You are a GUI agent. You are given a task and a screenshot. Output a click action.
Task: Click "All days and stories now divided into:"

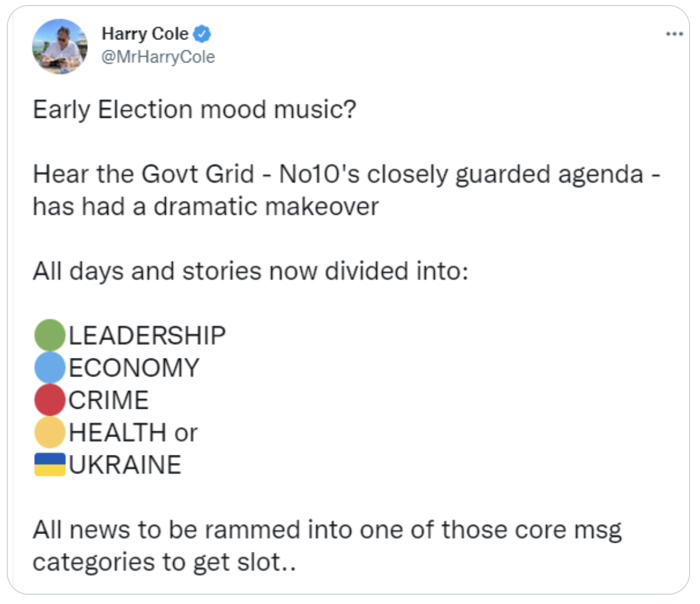[x=251, y=271]
